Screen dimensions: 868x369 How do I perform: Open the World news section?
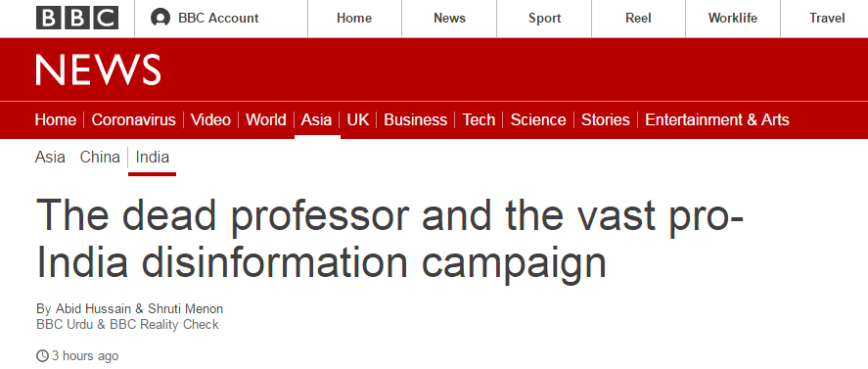266,119
